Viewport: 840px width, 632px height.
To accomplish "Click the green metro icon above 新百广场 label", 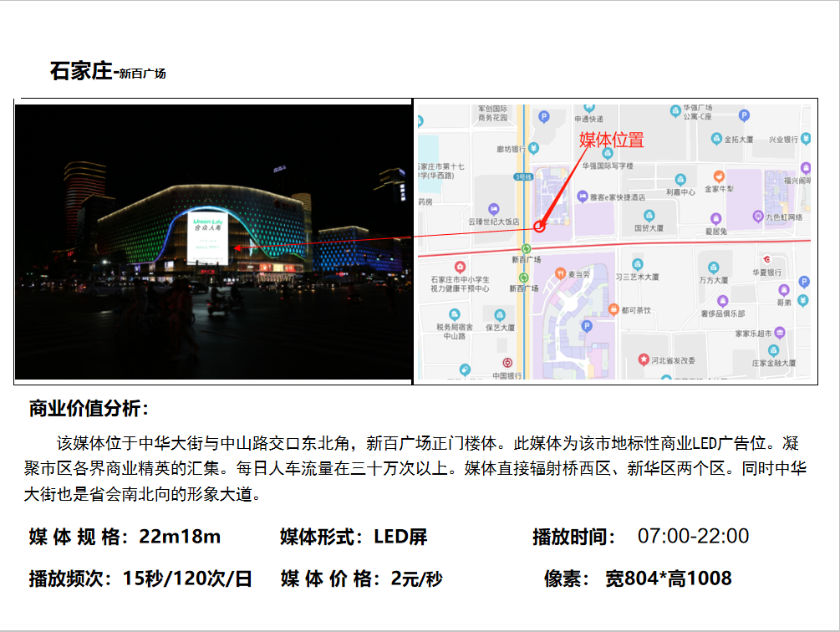I will click(x=526, y=249).
